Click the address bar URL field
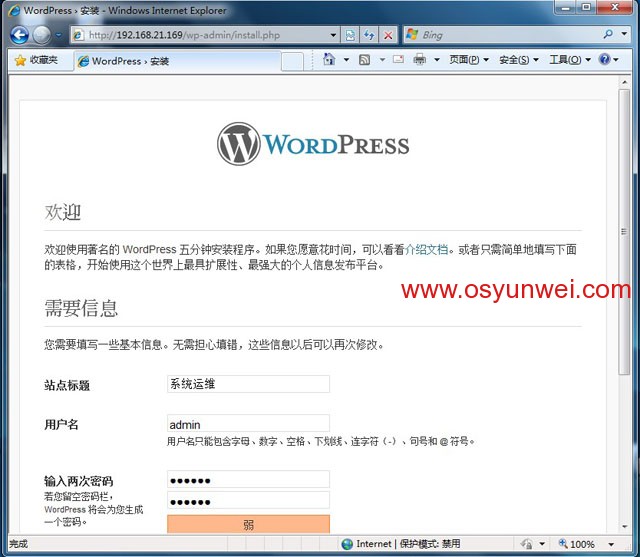 [200, 35]
